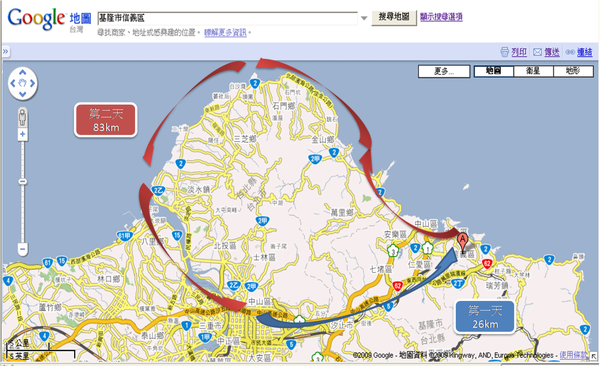Viewport: 600px width, 366px height.
Task: Click the Google Maps logo
Action: [49, 19]
